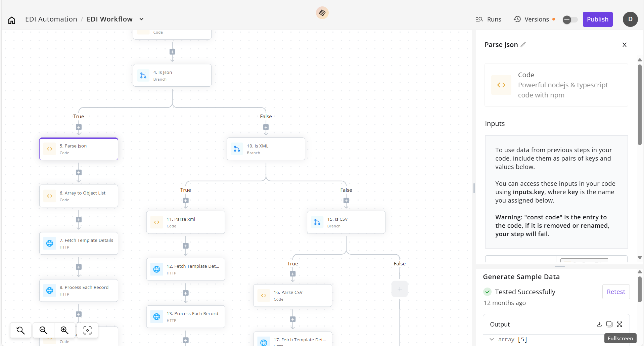Image resolution: width=644 pixels, height=346 pixels.
Task: Zoom out of the canvas
Action: tap(43, 331)
